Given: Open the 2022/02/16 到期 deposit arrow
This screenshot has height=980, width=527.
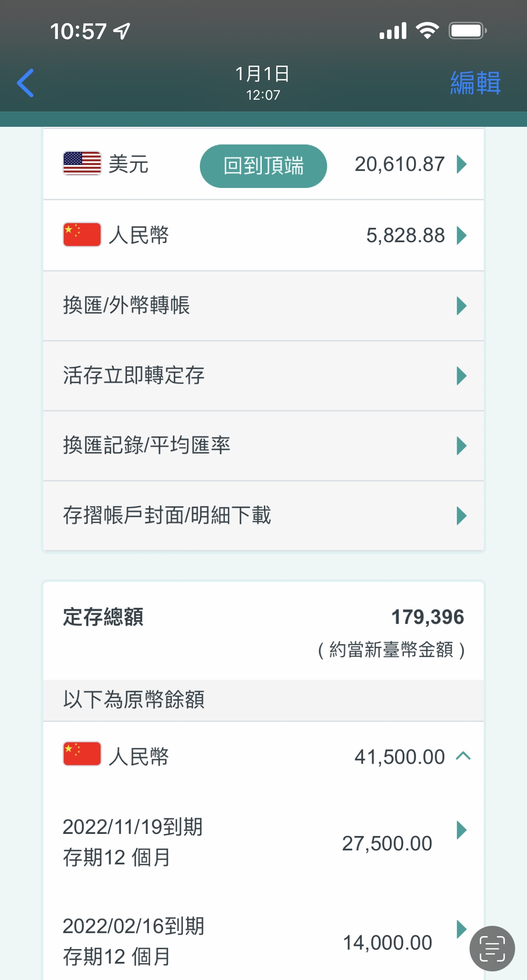Looking at the screenshot, I should coord(462,929).
